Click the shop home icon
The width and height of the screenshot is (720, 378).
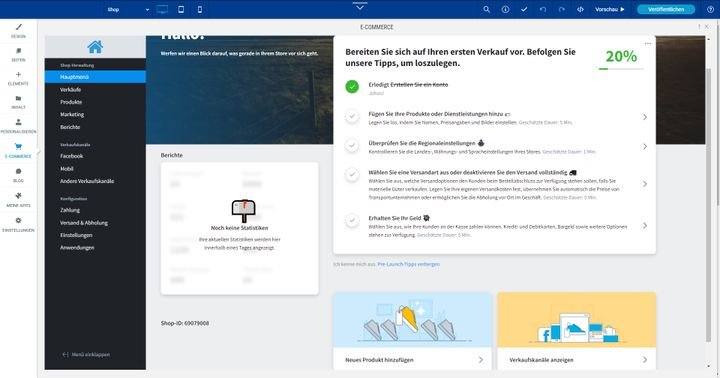95,46
